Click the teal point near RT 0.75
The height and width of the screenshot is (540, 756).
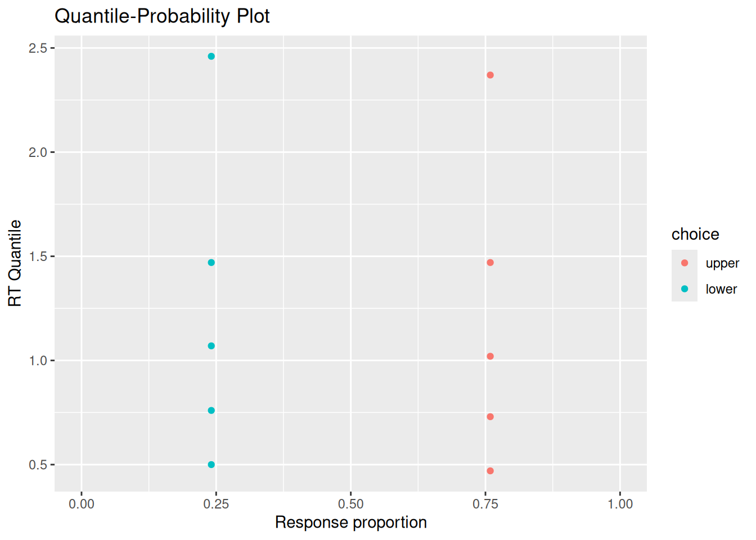coord(211,411)
